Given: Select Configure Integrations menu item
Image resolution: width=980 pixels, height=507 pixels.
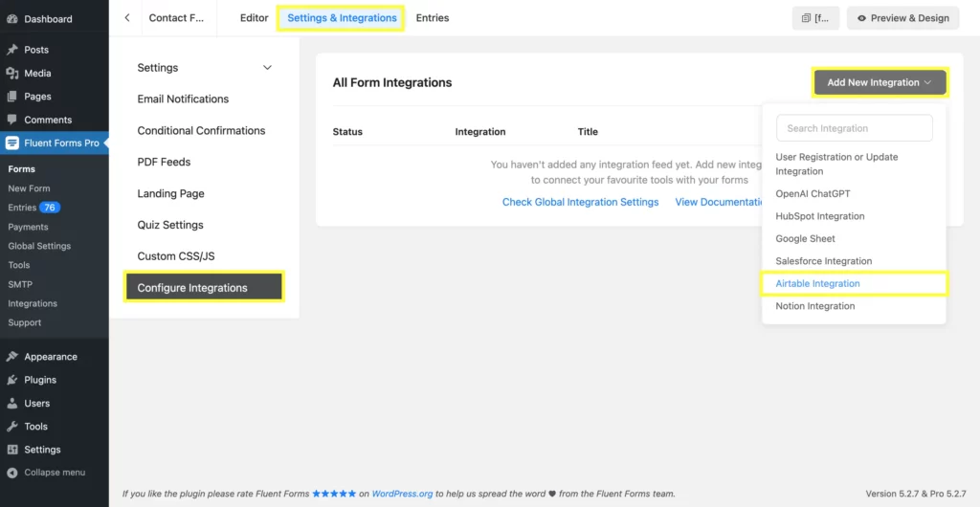Looking at the screenshot, I should pyautogui.click(x=205, y=288).
